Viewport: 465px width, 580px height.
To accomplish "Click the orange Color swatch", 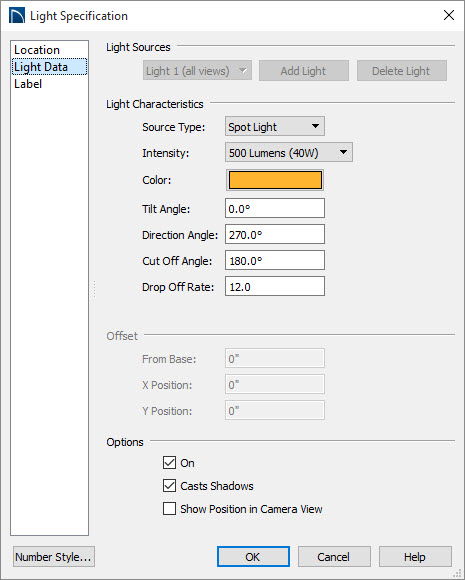I will (x=275, y=180).
